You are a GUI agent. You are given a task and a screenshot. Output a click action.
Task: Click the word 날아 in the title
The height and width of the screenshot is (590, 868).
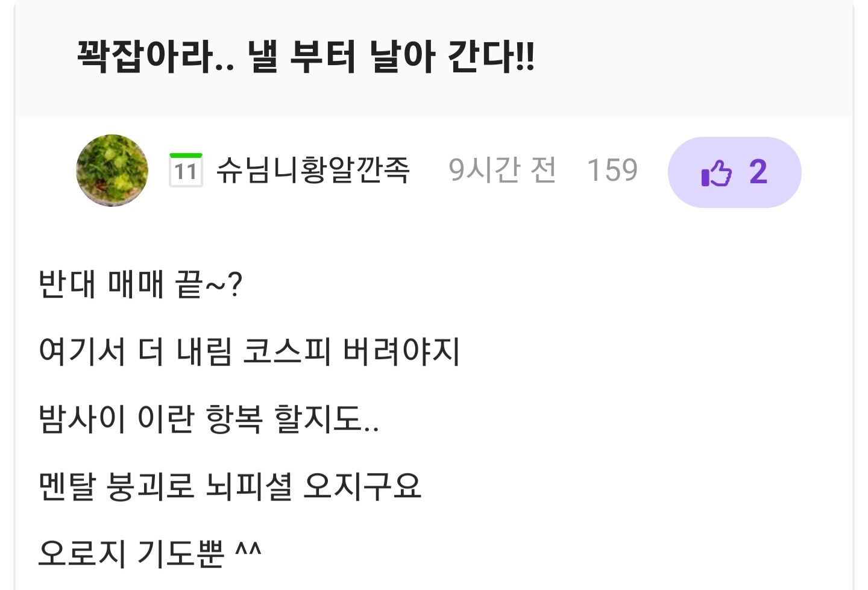[402, 57]
